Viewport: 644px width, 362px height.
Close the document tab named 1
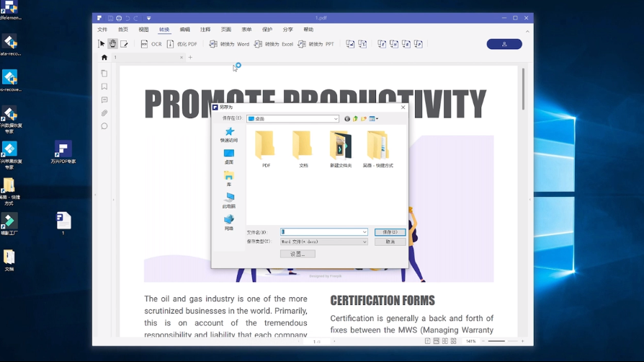[182, 58]
